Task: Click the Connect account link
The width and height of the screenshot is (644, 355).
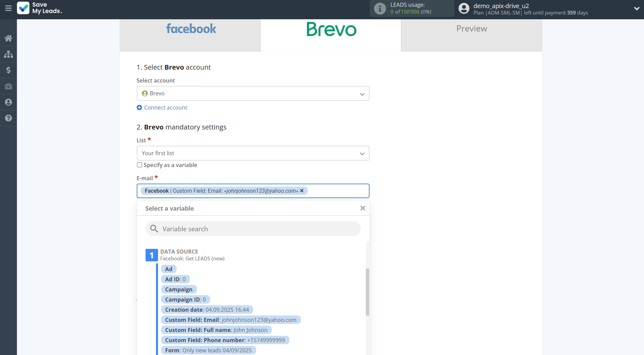Action: [165, 108]
